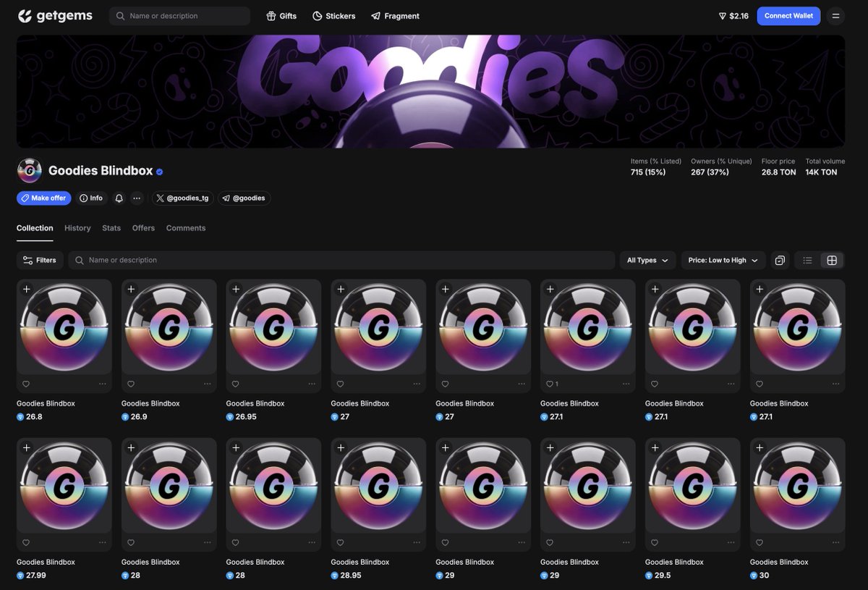
Task: Expand the Price: Low to High sort dropdown
Action: [723, 260]
